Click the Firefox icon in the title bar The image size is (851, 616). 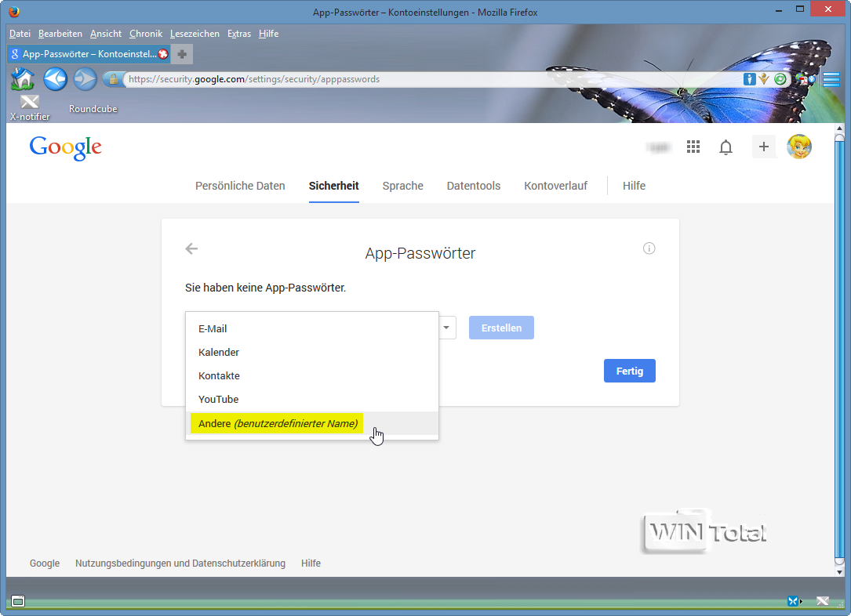pyautogui.click(x=14, y=12)
